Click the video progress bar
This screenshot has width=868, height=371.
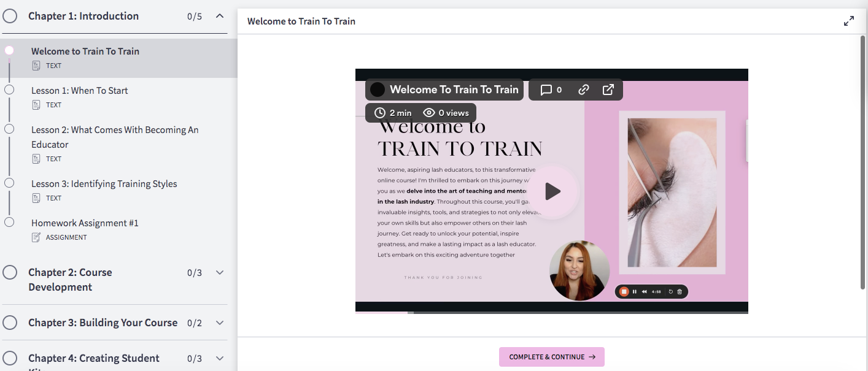click(551, 312)
